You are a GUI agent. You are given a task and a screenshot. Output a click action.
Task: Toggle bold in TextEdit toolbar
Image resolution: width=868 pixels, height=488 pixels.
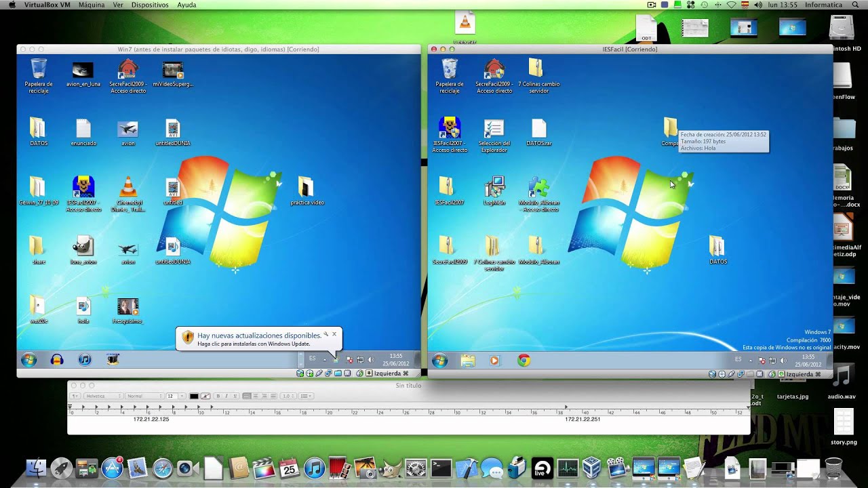pyautogui.click(x=218, y=396)
